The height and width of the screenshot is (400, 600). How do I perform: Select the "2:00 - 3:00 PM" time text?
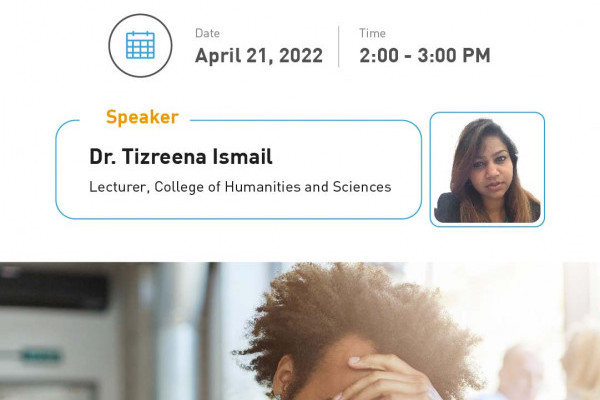[424, 56]
